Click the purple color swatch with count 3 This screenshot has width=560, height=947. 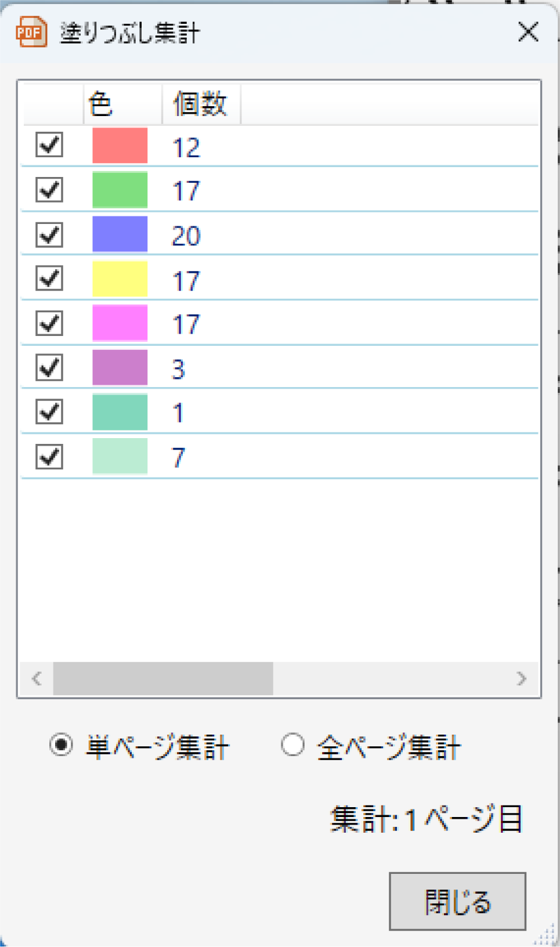tap(120, 367)
